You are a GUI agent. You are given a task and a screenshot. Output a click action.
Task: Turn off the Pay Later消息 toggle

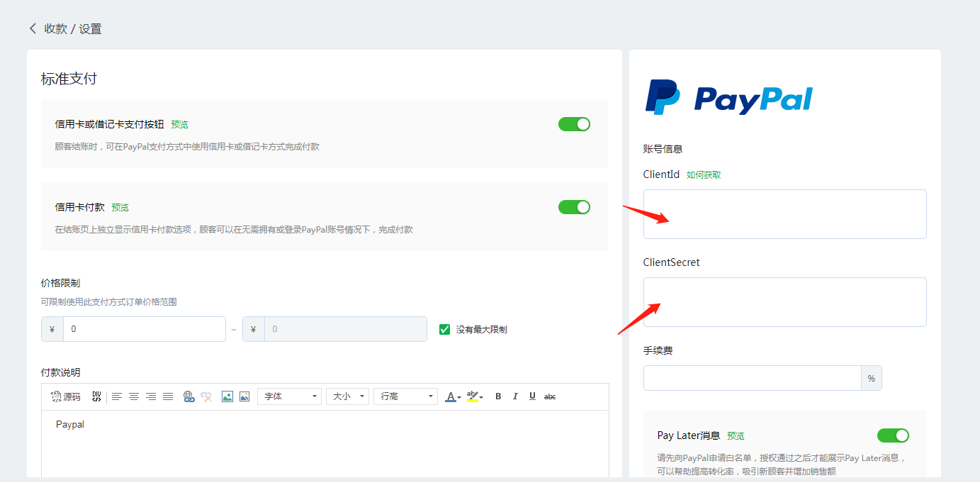(893, 435)
